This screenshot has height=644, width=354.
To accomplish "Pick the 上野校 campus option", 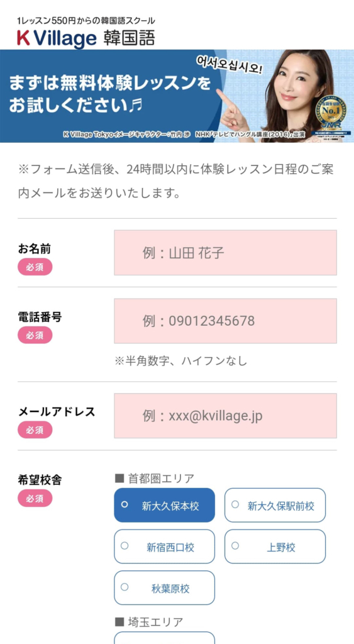I will click(275, 547).
